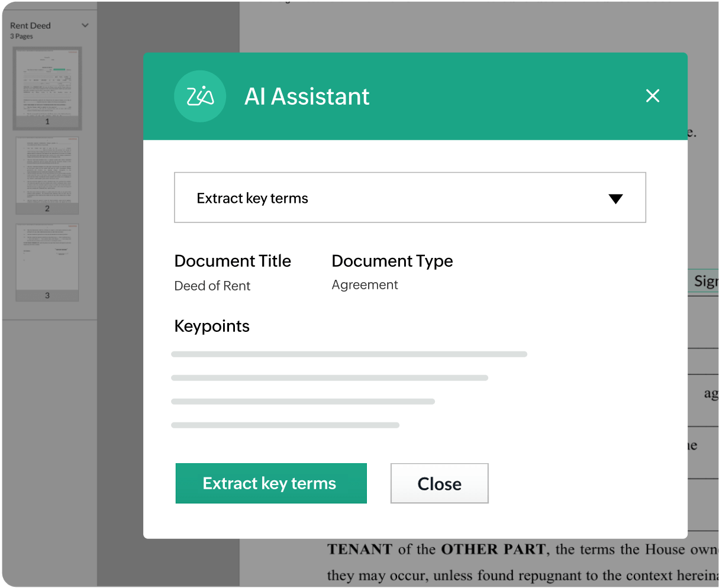Click the dropdown arrow in the action selector
Screen dimensions: 719x588
click(615, 199)
